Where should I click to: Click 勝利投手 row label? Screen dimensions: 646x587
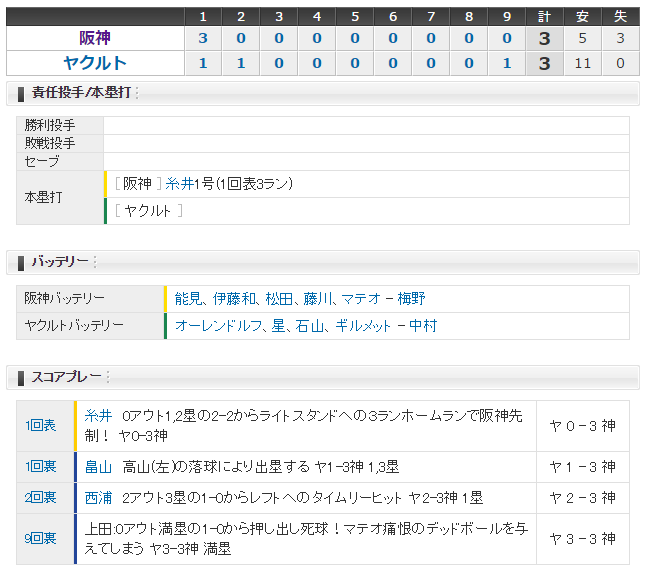click(50, 125)
